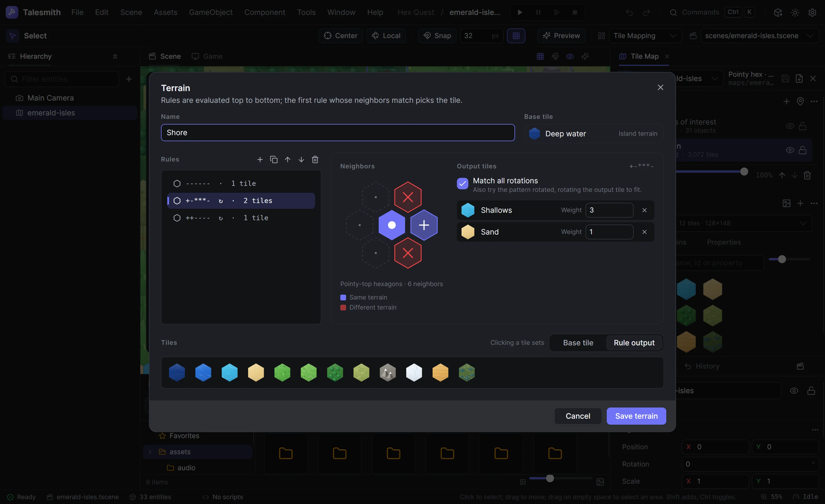The image size is (825, 504).
Task: Click the Undo arrow in the top bar
Action: (x=629, y=12)
